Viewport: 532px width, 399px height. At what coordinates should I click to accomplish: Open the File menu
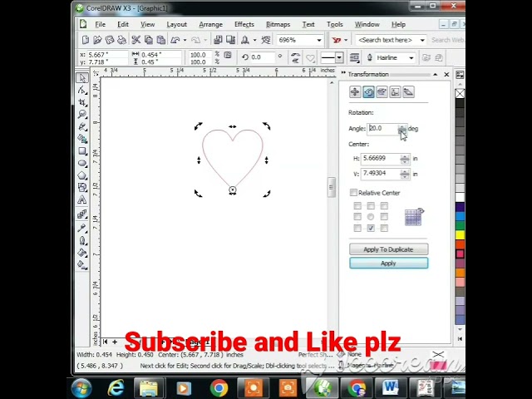[100, 24]
